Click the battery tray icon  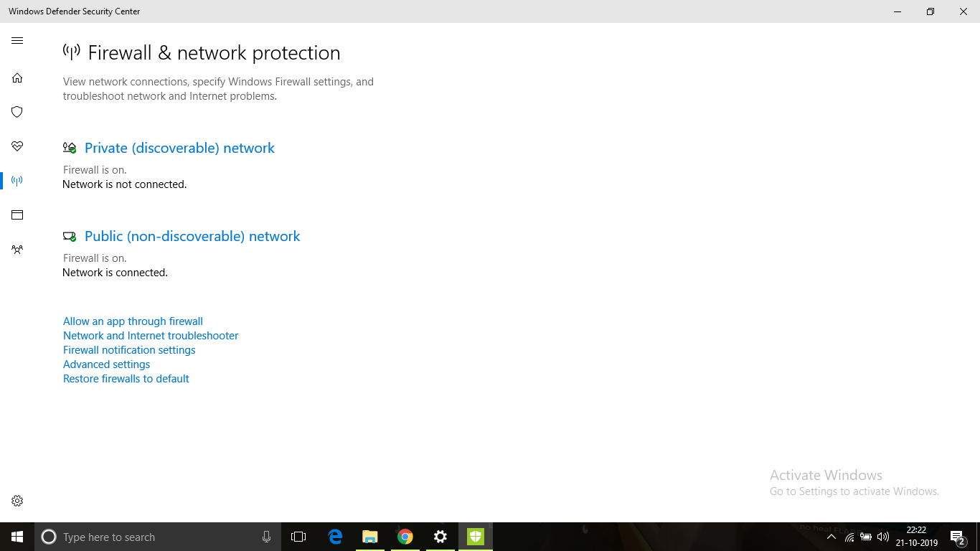(x=866, y=537)
